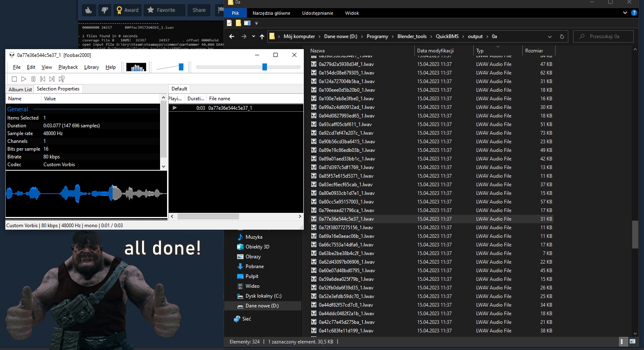Click the foobar2000 alien icon in title bar

(11, 55)
